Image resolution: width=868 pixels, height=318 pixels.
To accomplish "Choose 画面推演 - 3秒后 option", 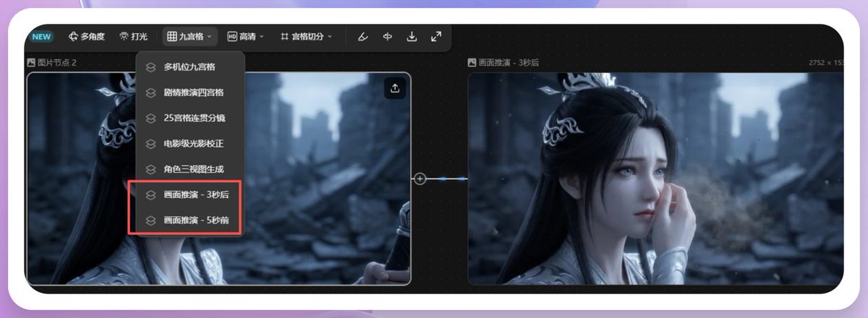I will click(190, 195).
